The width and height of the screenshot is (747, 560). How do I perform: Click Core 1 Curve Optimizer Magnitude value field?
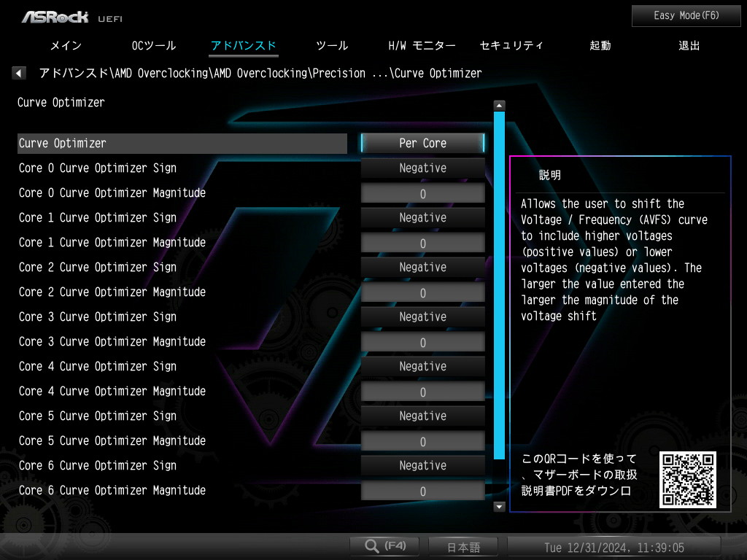[x=422, y=243]
